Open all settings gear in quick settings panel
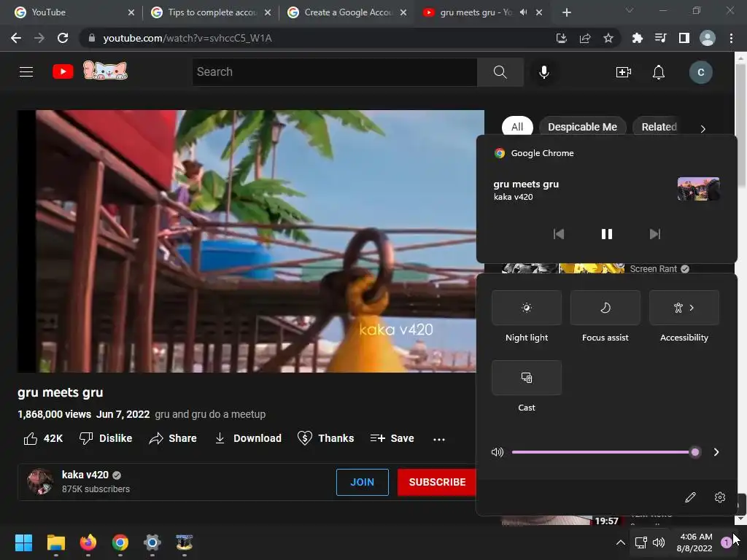This screenshot has width=747, height=560. 720,497
